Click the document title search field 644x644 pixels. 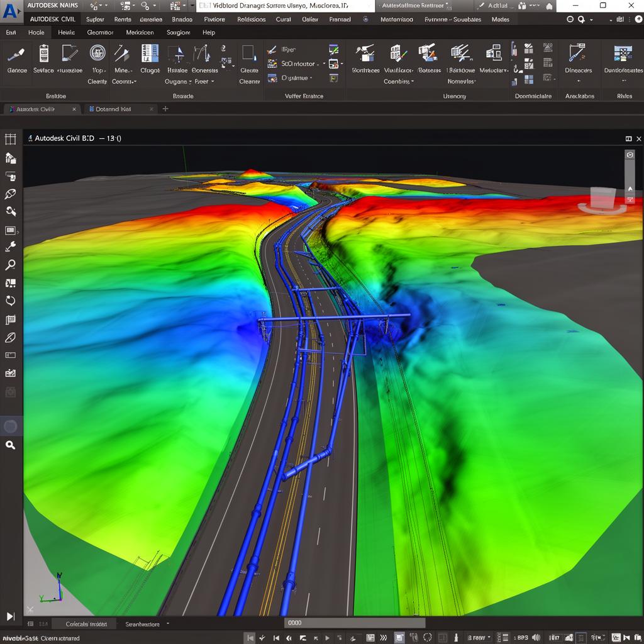pos(286,6)
